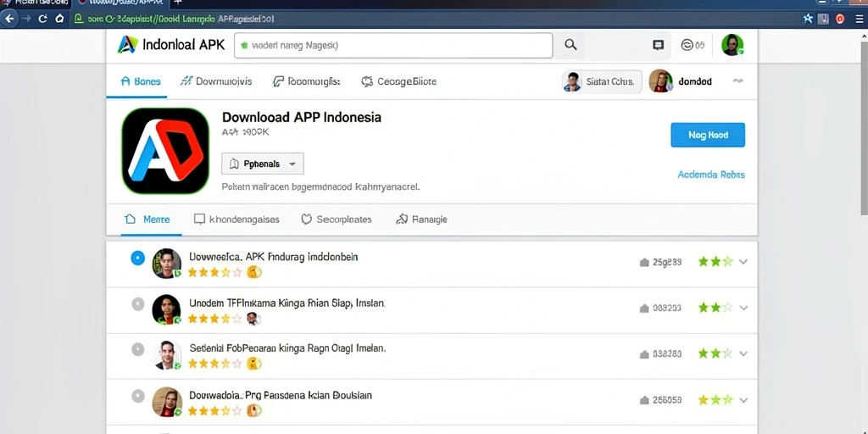The width and height of the screenshot is (868, 434).
Task: Focus the site search input field
Action: coord(393,46)
